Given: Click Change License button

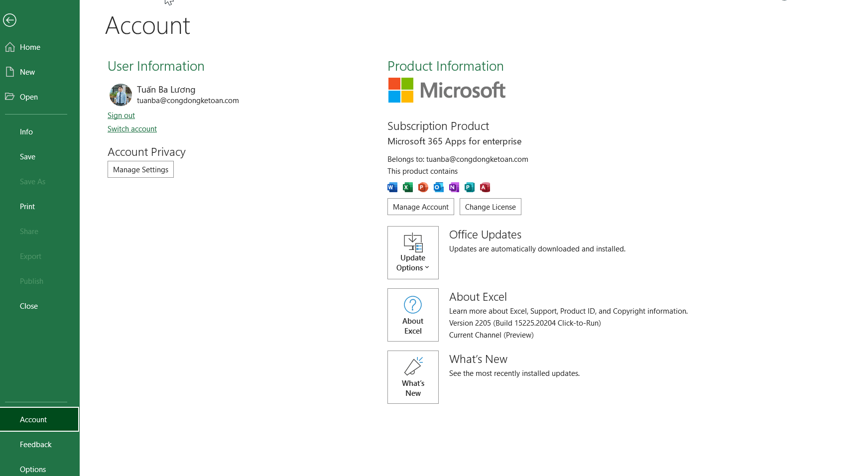Looking at the screenshot, I should tap(491, 207).
